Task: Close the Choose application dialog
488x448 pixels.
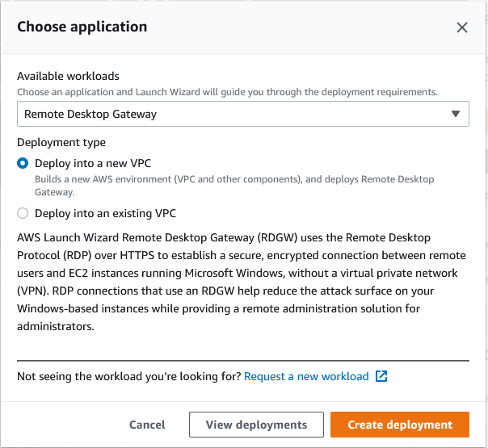Action: pyautogui.click(x=462, y=27)
